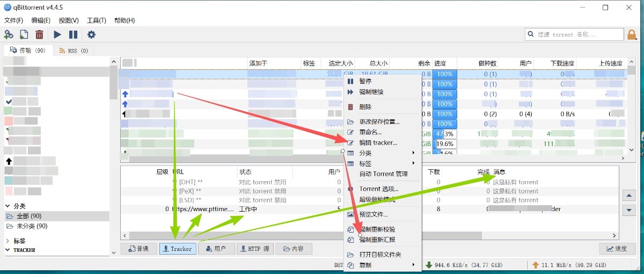Image resolution: width=644 pixels, height=274 pixels.
Task: Open the 编辑(E) menu
Action: [x=41, y=20]
